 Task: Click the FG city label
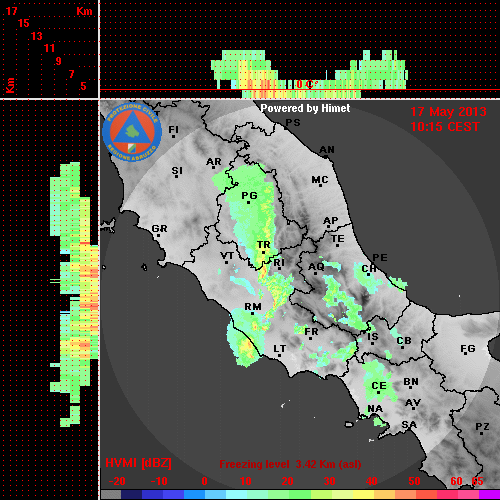pyautogui.click(x=468, y=349)
